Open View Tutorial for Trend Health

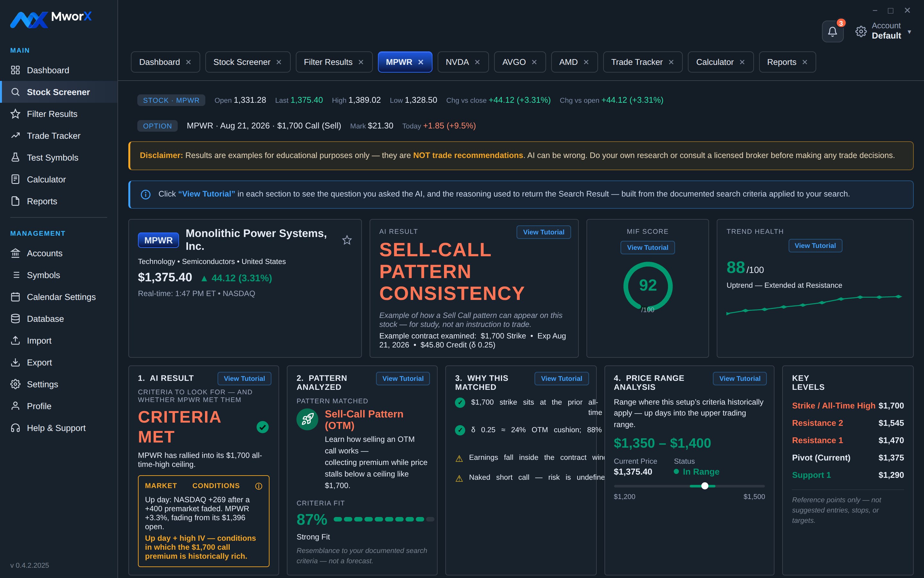815,245
